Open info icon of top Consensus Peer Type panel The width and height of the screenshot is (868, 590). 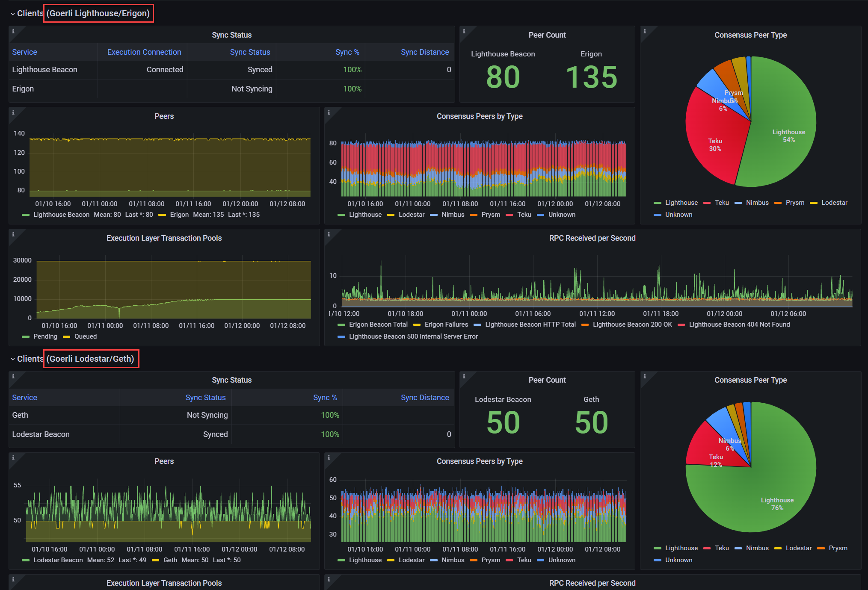[645, 31]
